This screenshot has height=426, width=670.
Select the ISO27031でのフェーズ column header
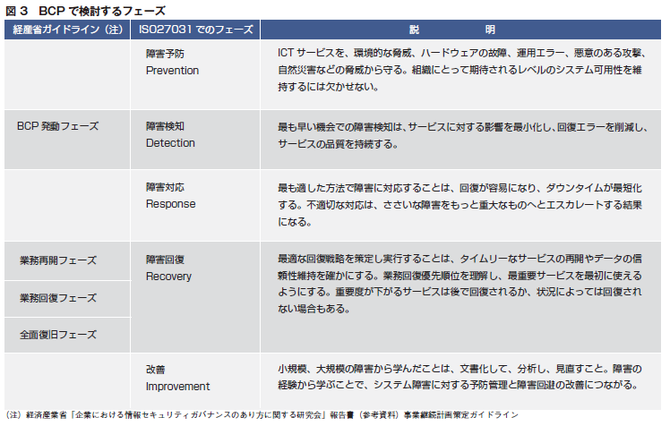(197, 30)
